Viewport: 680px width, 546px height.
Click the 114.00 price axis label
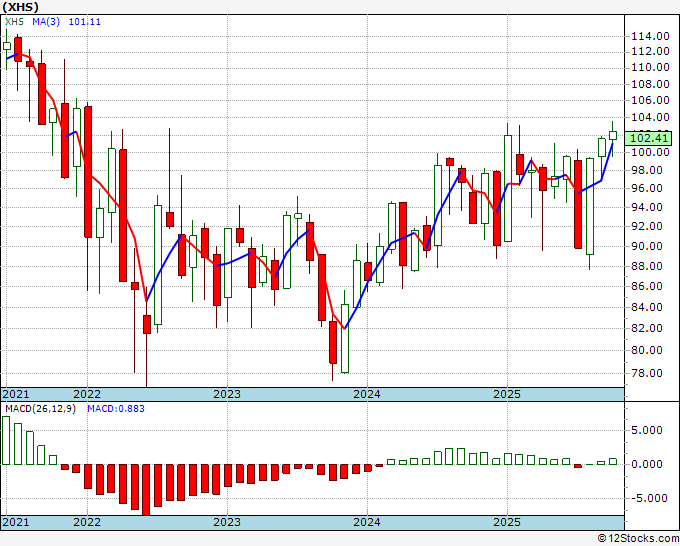[650, 36]
